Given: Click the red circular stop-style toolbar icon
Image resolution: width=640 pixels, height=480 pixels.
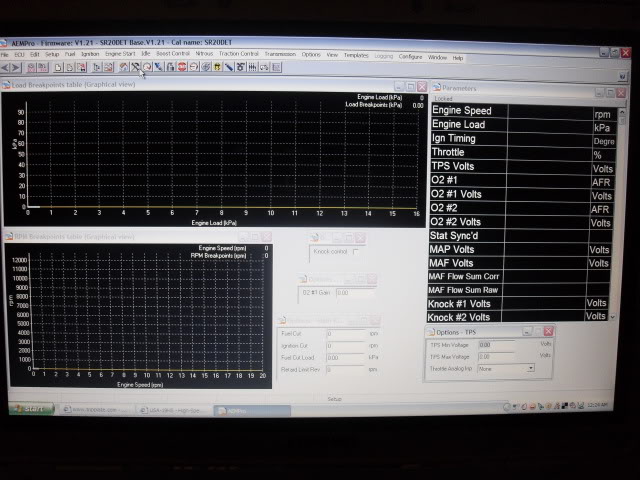Looking at the screenshot, I should [x=182, y=67].
